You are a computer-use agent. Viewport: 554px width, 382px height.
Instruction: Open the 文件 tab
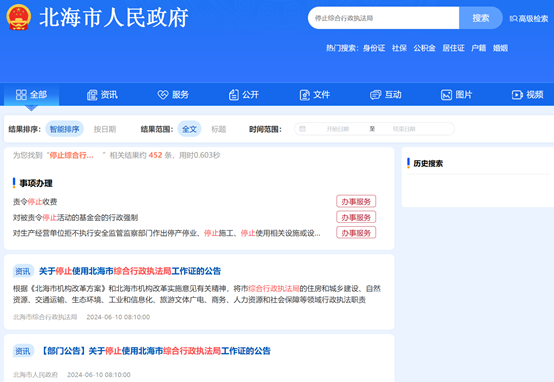pyautogui.click(x=315, y=95)
